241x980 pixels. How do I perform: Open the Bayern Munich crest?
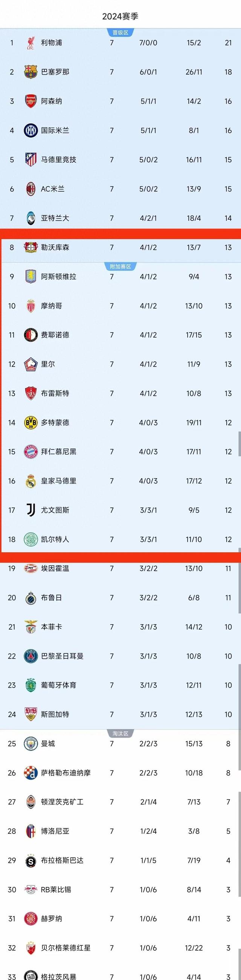coord(31,452)
